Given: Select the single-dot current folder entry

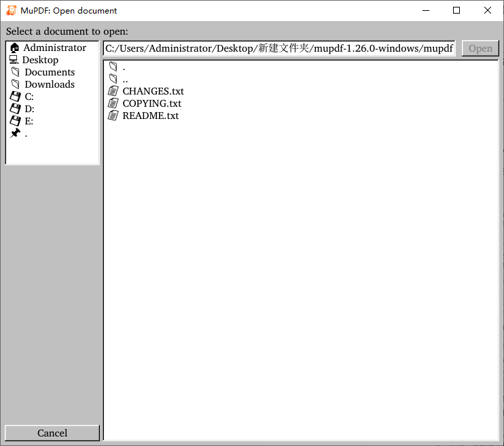Looking at the screenshot, I should 123,67.
